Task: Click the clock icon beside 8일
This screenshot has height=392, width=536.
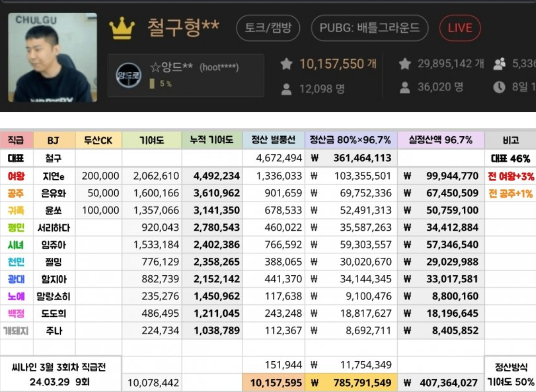Action: click(499, 87)
